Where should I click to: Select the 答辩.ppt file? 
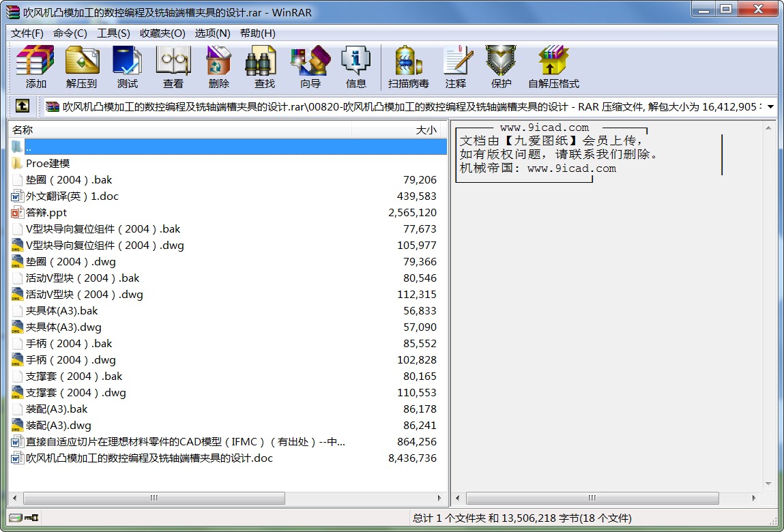46,213
